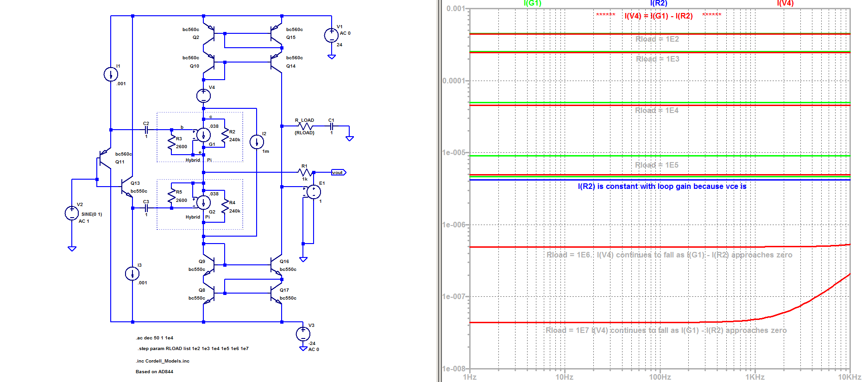
Task: Click resistor R1 1k symbol
Action: (x=306, y=172)
